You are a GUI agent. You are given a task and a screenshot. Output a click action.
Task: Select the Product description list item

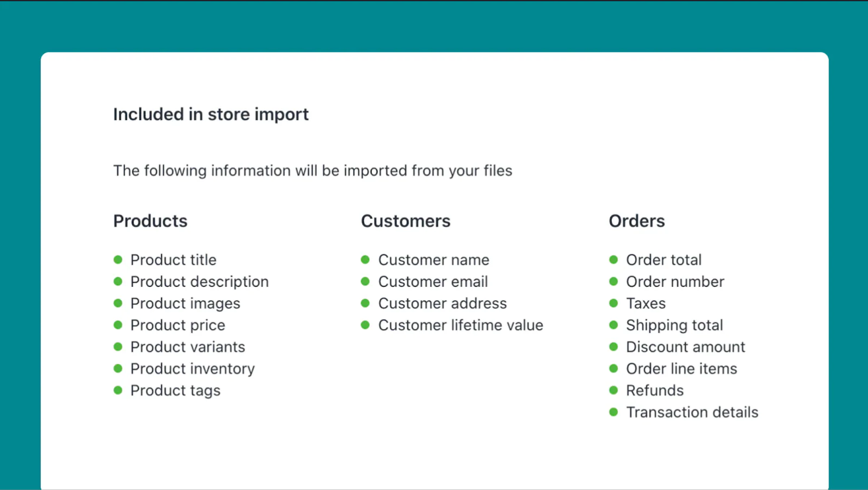[x=199, y=281]
